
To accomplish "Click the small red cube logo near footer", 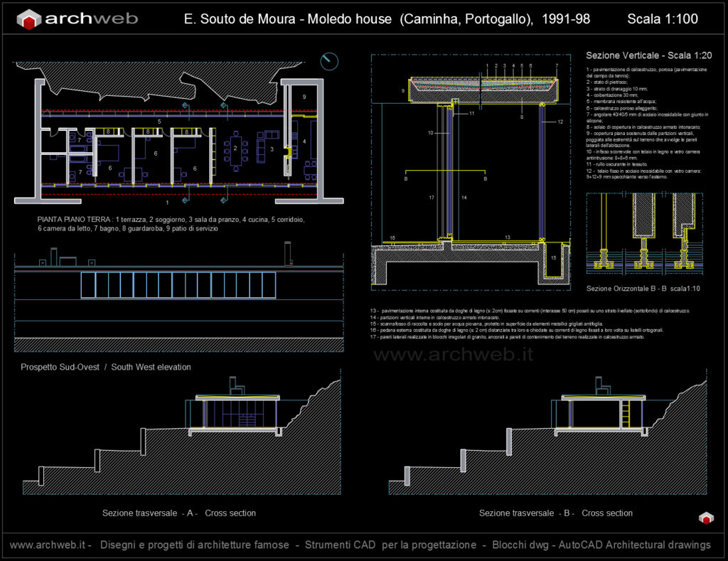I will click(x=705, y=519).
